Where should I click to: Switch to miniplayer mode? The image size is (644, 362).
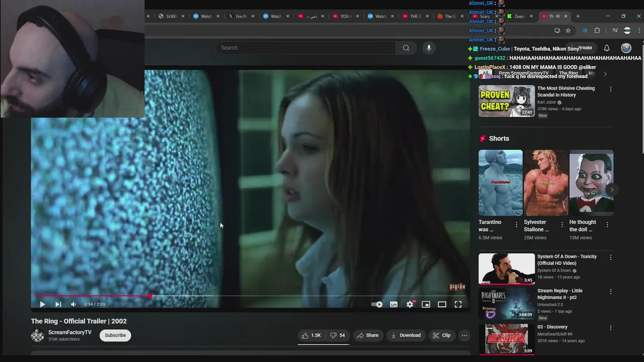coord(426,304)
